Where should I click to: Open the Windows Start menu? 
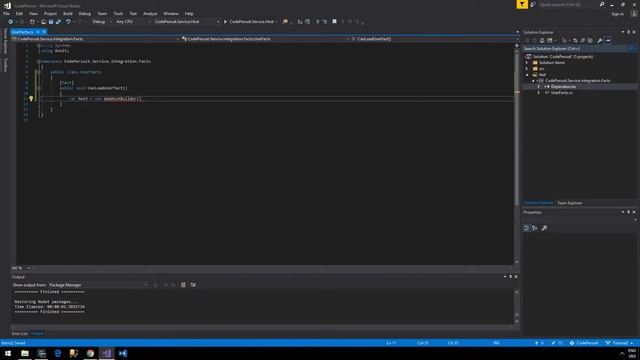[x=8, y=353]
